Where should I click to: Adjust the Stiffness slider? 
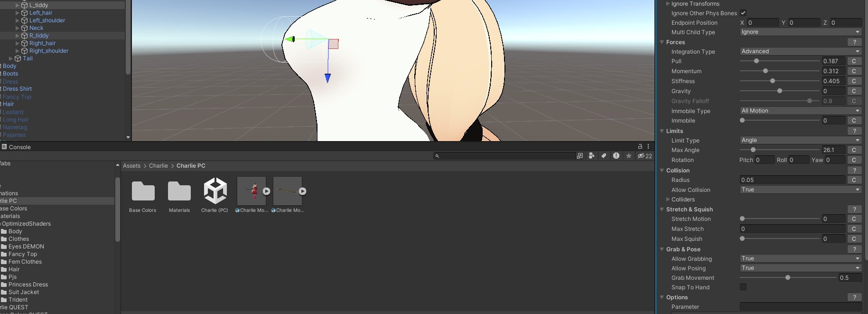[780, 81]
